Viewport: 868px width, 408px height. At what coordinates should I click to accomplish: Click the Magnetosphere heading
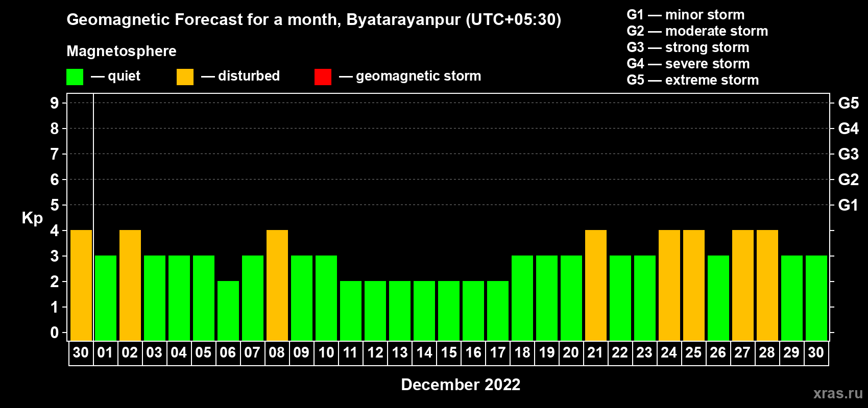coord(122,52)
